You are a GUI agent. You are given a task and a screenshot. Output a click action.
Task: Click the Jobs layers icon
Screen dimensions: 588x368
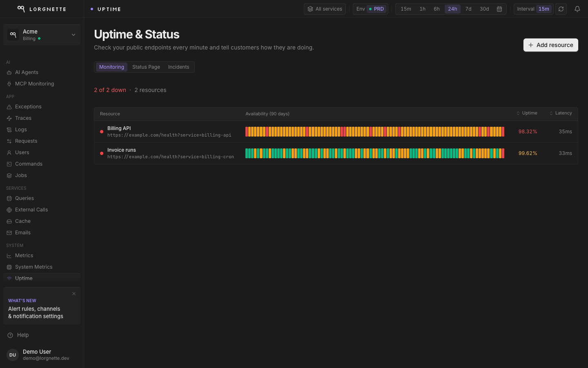point(9,175)
